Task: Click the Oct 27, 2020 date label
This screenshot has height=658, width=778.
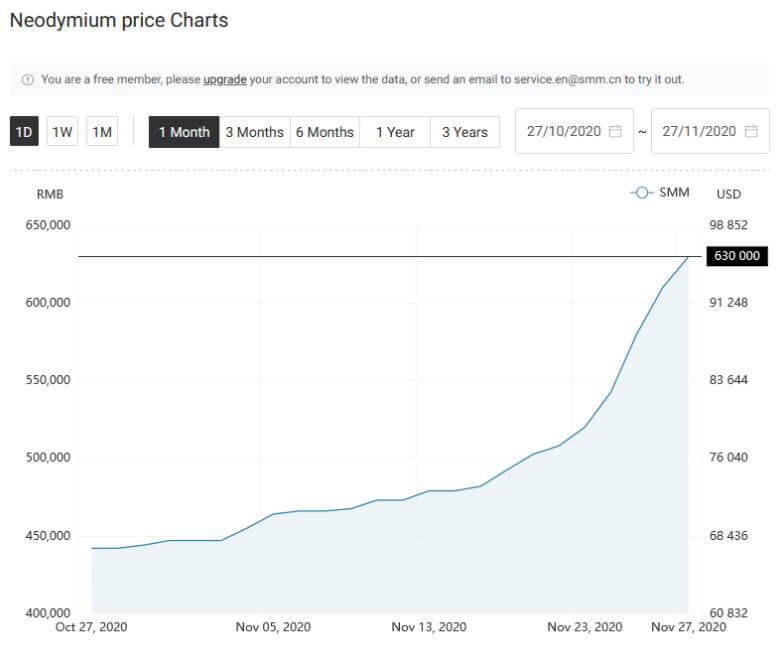Action: coord(91,627)
